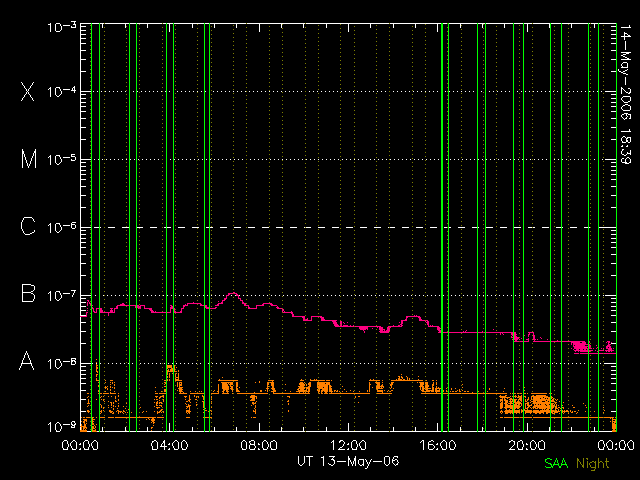Click the orange spike near 04:00
Screen dimensions: 640x480
click(x=171, y=369)
